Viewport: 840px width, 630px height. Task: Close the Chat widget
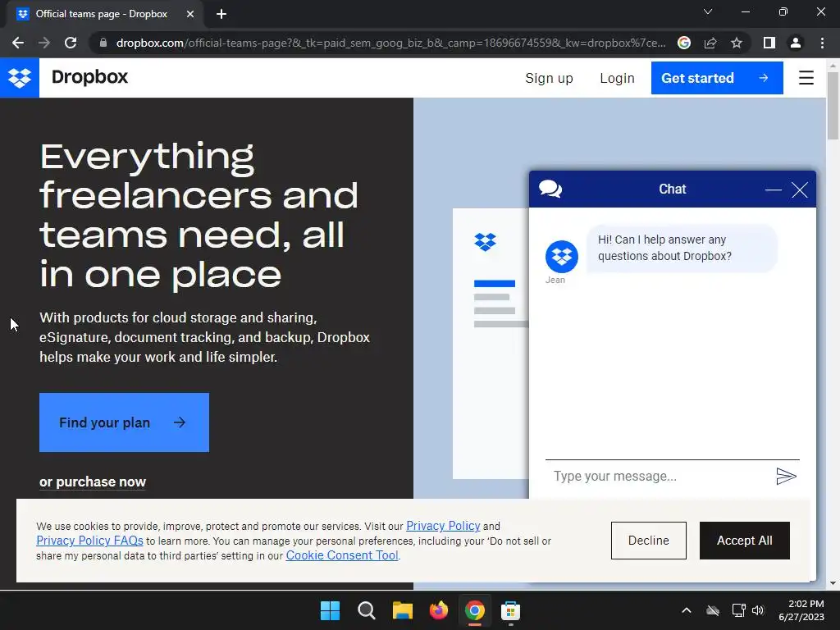point(799,189)
